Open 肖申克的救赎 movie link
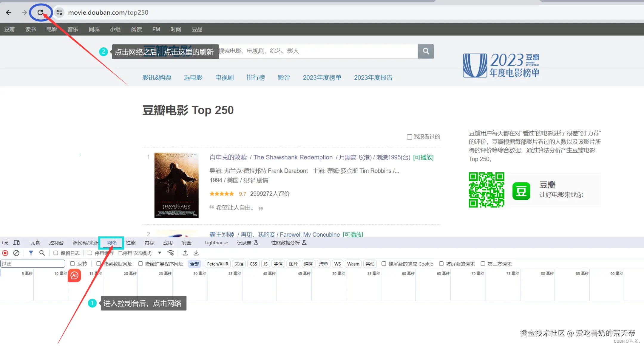The image size is (644, 346). point(228,157)
